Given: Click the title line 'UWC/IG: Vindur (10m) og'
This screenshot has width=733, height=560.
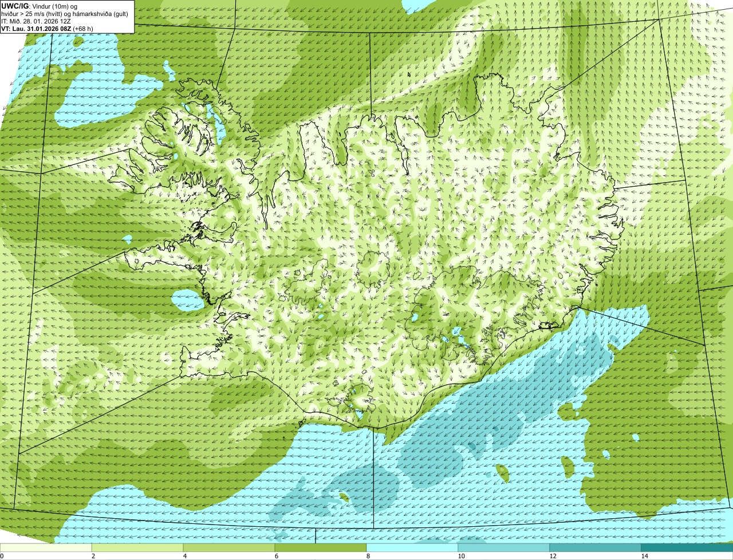Looking at the screenshot, I should coord(39,6).
